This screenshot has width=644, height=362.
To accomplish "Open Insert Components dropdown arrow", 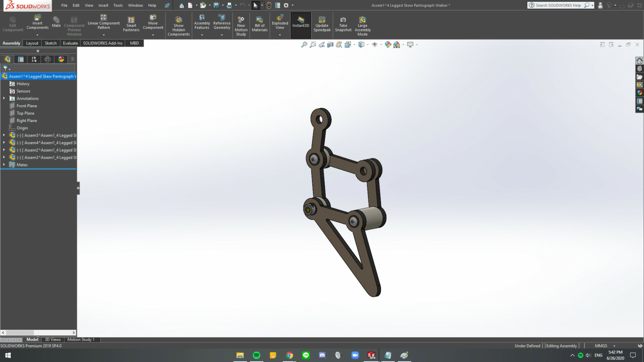I will pyautogui.click(x=37, y=35).
